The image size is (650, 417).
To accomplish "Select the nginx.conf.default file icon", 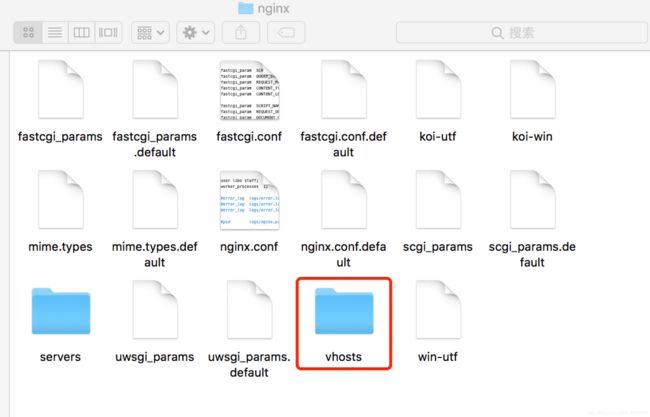I will [344, 200].
